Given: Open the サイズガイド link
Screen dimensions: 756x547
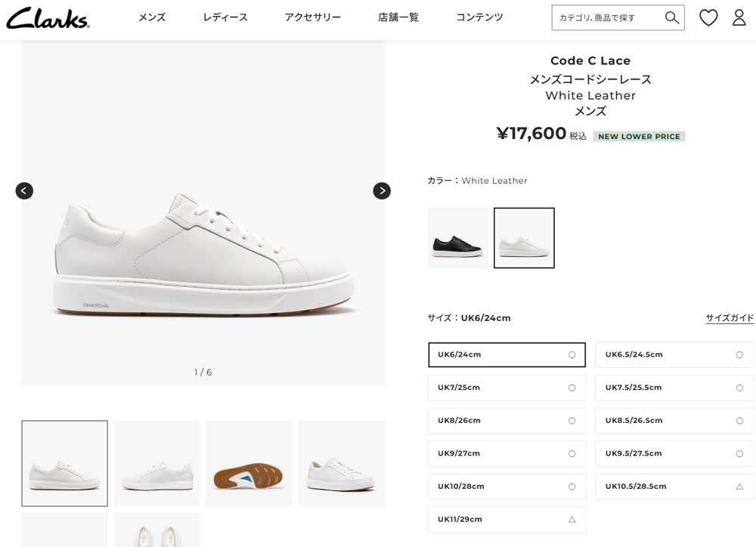Looking at the screenshot, I should point(730,318).
